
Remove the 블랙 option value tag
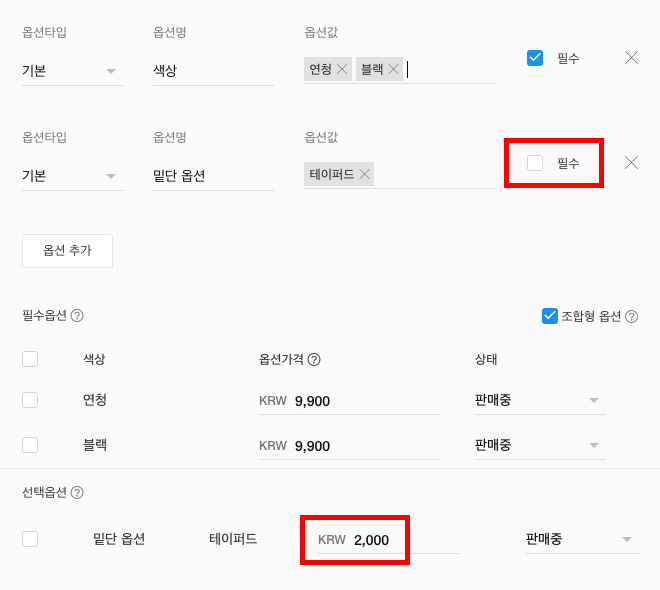(394, 69)
